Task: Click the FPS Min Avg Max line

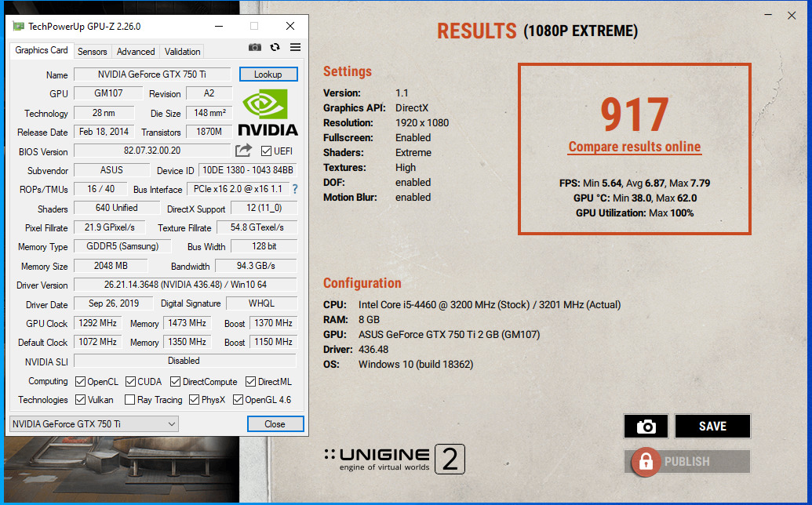Action: click(x=635, y=183)
